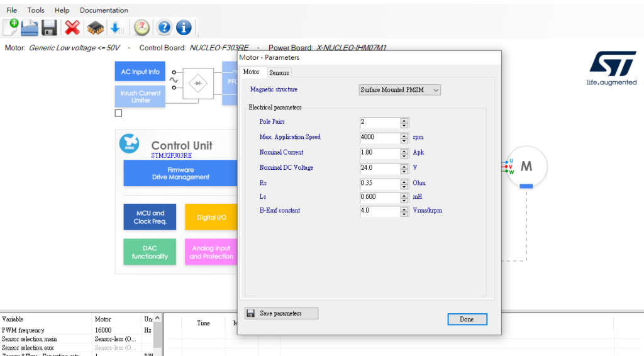Viewport: 644px width, 356px height.
Task: Click the chip pin-out check icon
Action: 96,28
